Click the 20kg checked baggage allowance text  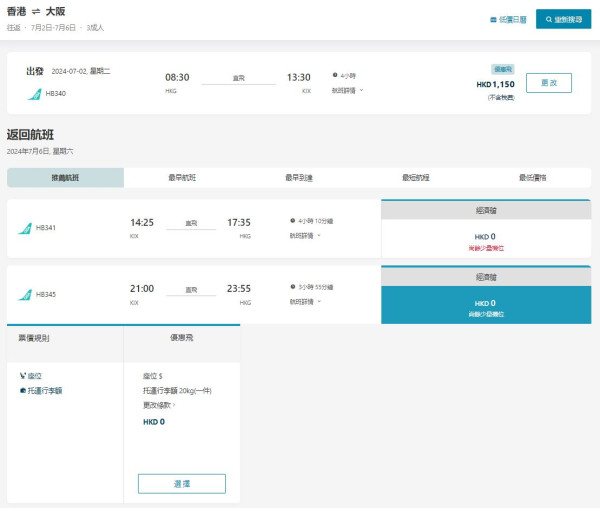tap(177, 391)
